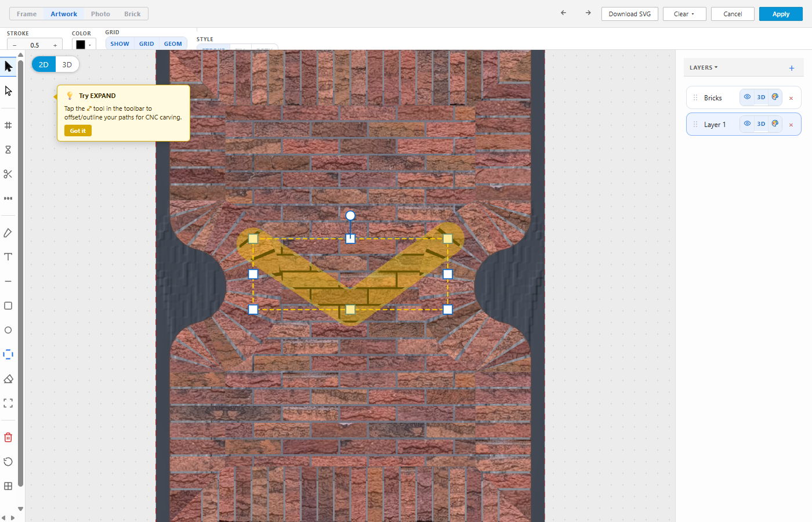The height and width of the screenshot is (522, 812).
Task: Expand the stroke color dropdown arrow
Action: [x=90, y=45]
